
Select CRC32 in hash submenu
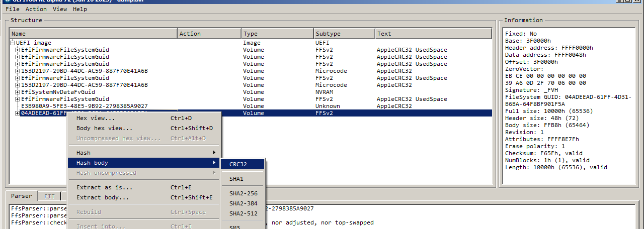243,164
